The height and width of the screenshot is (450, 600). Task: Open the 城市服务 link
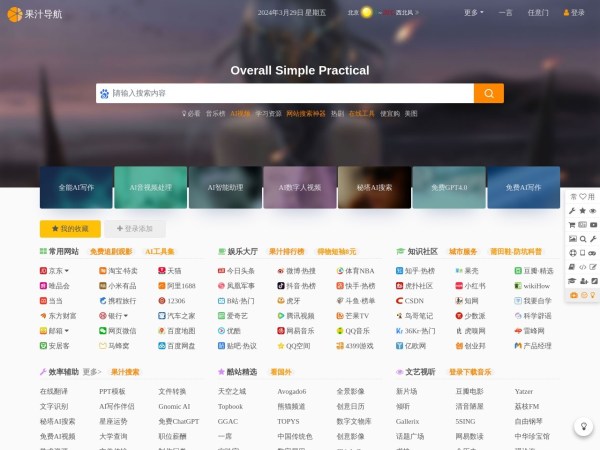pyautogui.click(x=463, y=251)
